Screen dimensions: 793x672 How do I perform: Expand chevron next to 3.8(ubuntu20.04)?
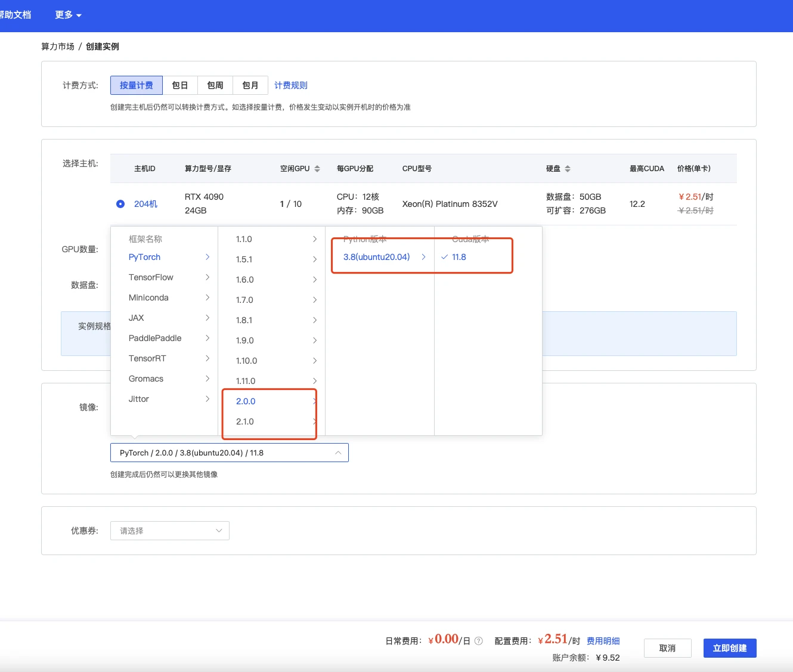pos(423,257)
